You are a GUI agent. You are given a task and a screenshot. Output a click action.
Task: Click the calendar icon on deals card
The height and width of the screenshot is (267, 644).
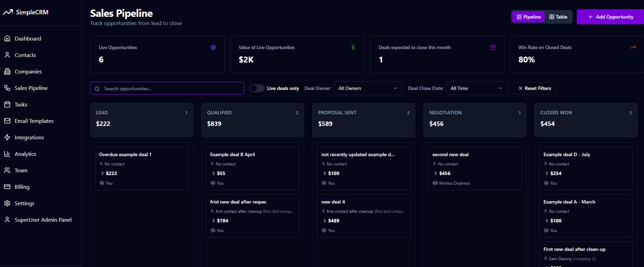click(493, 47)
